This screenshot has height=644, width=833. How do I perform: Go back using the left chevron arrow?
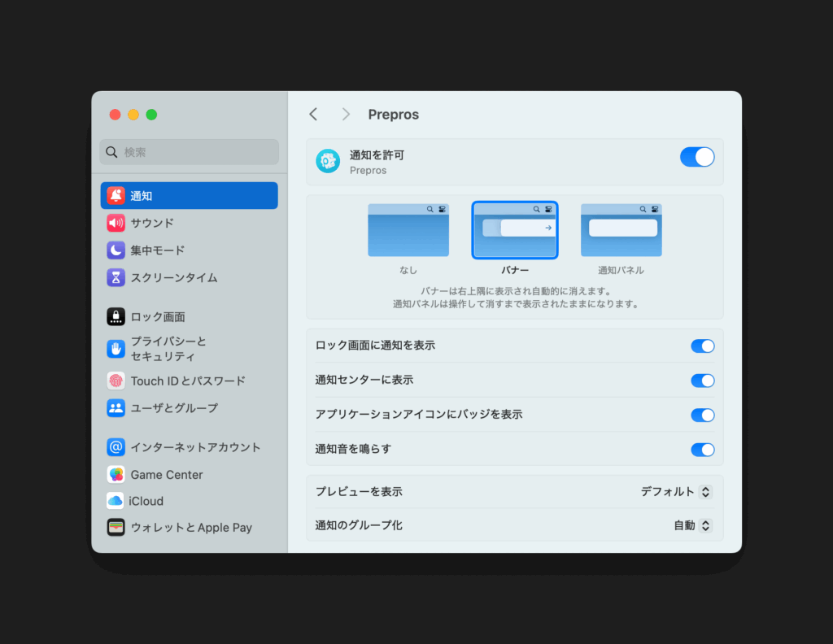pyautogui.click(x=313, y=114)
